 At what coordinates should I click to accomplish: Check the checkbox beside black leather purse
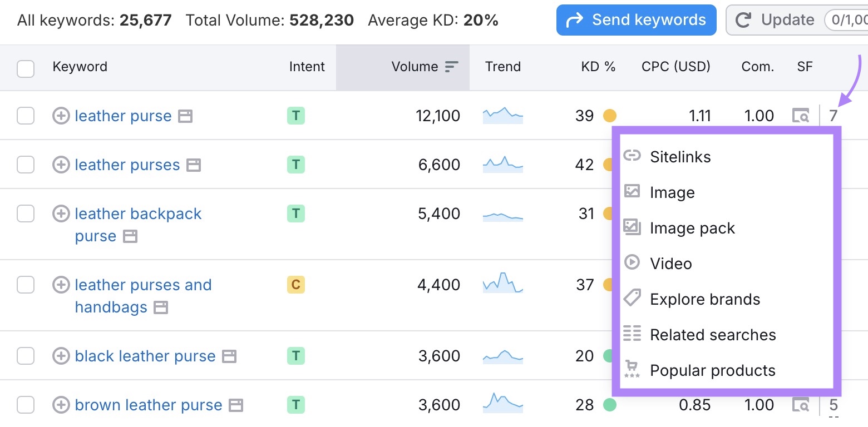point(26,356)
